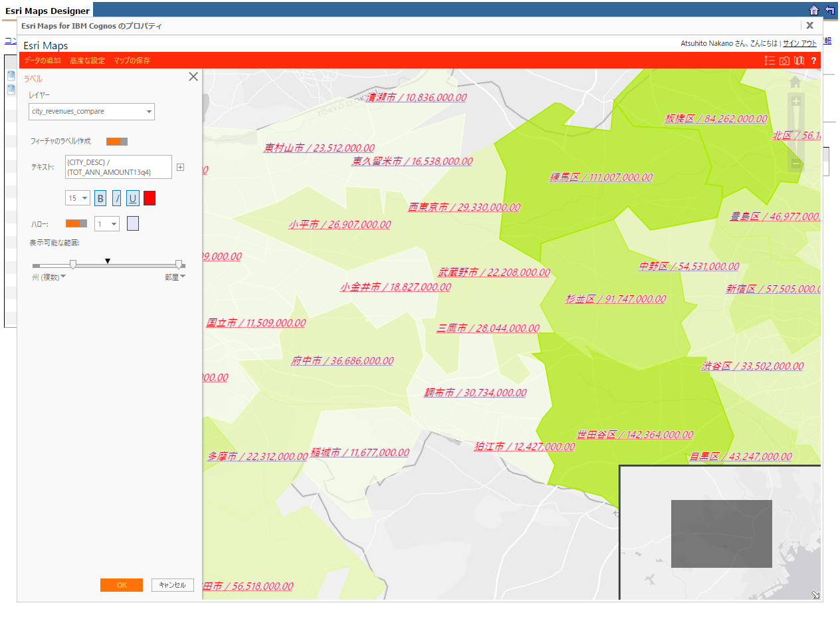Click the 国立市 / 11,509,000.00 map label
The width and height of the screenshot is (840, 619).
tap(256, 323)
